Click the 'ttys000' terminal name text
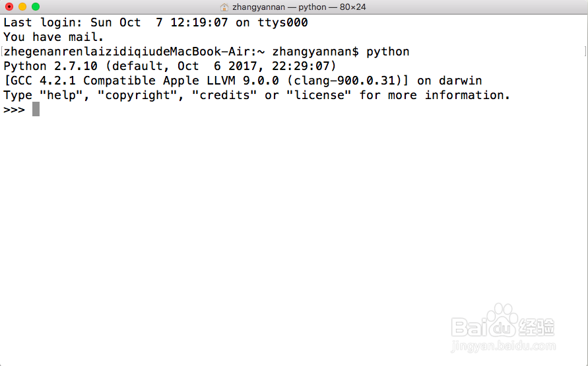The image size is (588, 366). click(x=282, y=22)
